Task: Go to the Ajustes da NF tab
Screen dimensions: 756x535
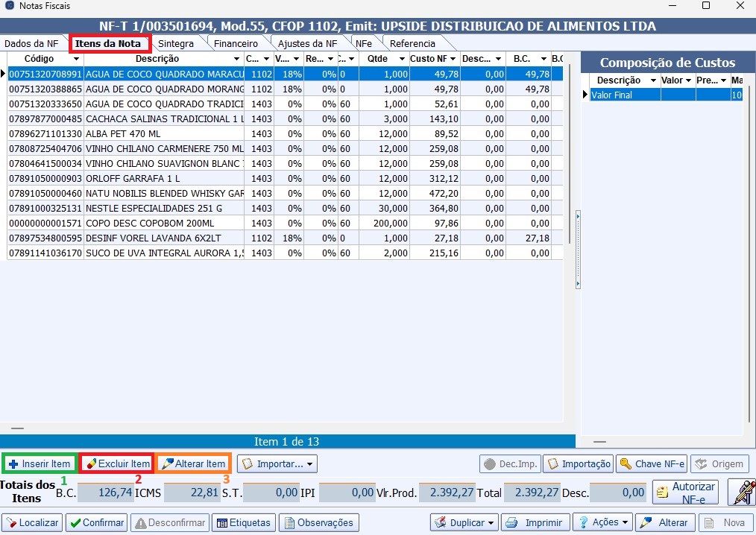Action: tap(307, 43)
